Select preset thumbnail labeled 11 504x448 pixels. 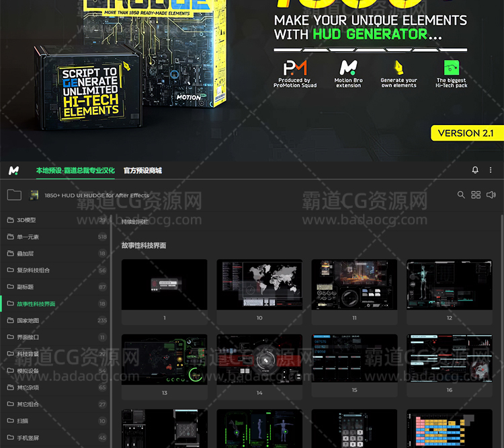point(354,285)
